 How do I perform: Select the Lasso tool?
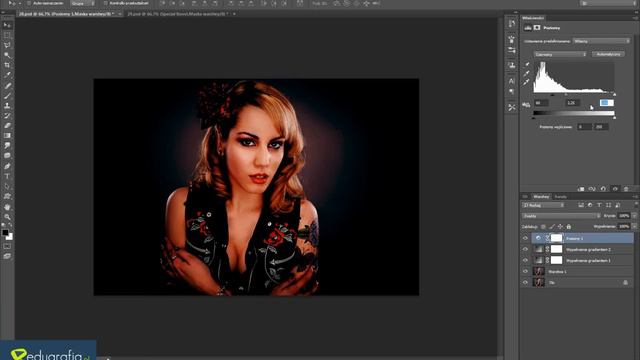(x=7, y=45)
